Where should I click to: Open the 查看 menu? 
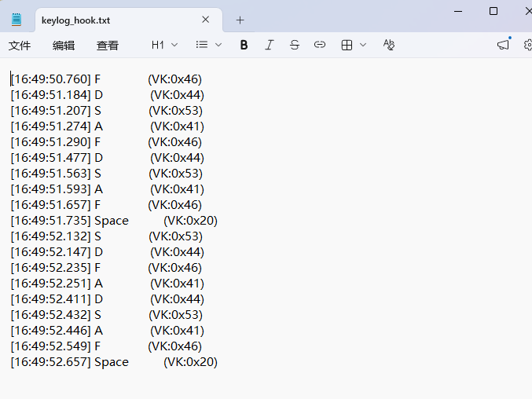pos(108,45)
